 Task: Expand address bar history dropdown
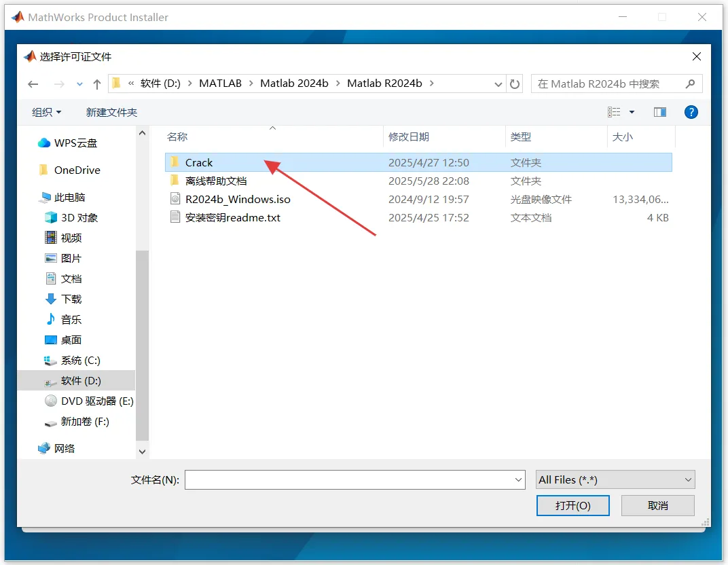[498, 84]
